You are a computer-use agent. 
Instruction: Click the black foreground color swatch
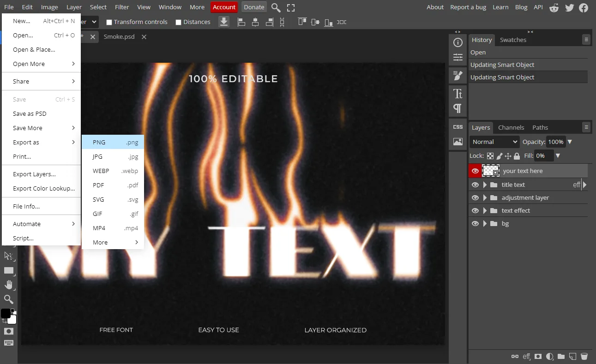pyautogui.click(x=6, y=314)
